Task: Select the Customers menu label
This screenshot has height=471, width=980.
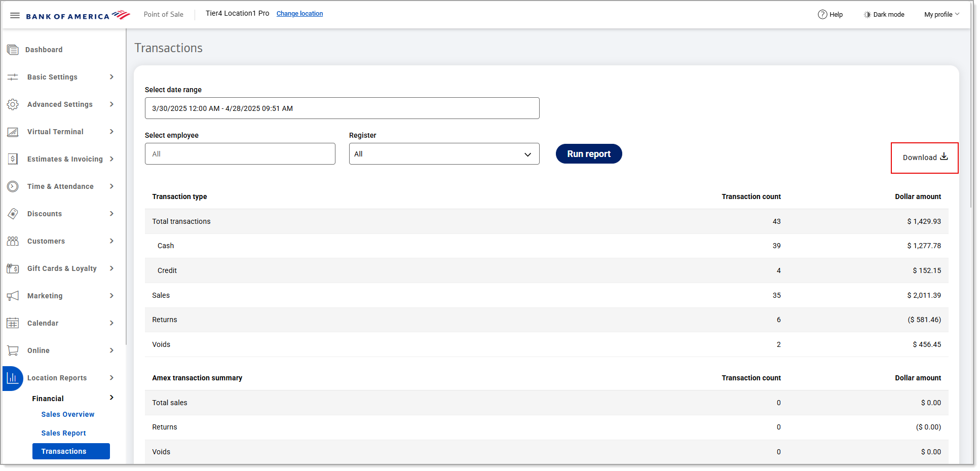Action: (x=46, y=241)
